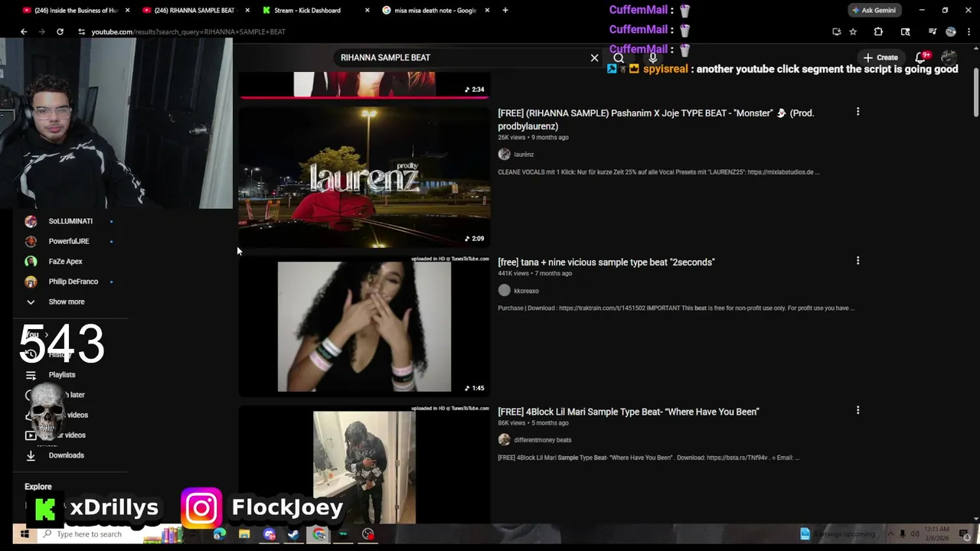This screenshot has height=551, width=980.
Task: Open the laurenz channel avatar
Action: (x=504, y=154)
